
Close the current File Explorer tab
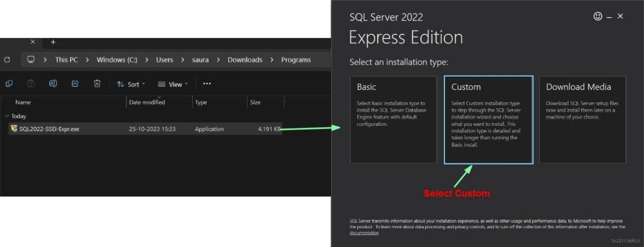(33, 42)
